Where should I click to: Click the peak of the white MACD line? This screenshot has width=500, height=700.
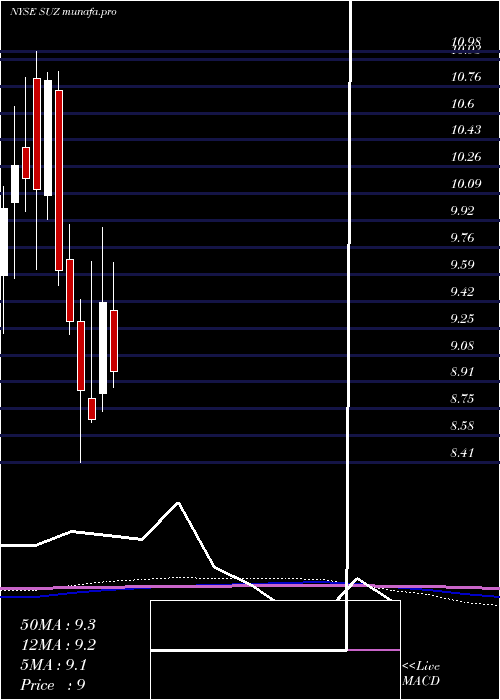pyautogui.click(x=178, y=503)
